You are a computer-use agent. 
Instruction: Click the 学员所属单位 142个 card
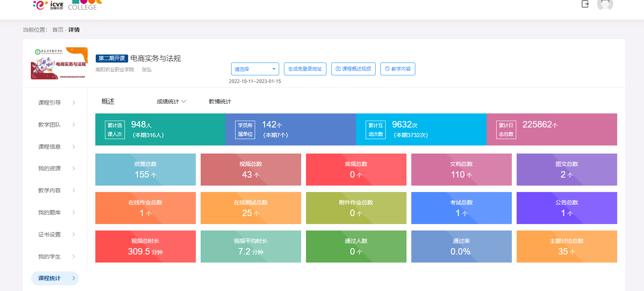(x=291, y=129)
